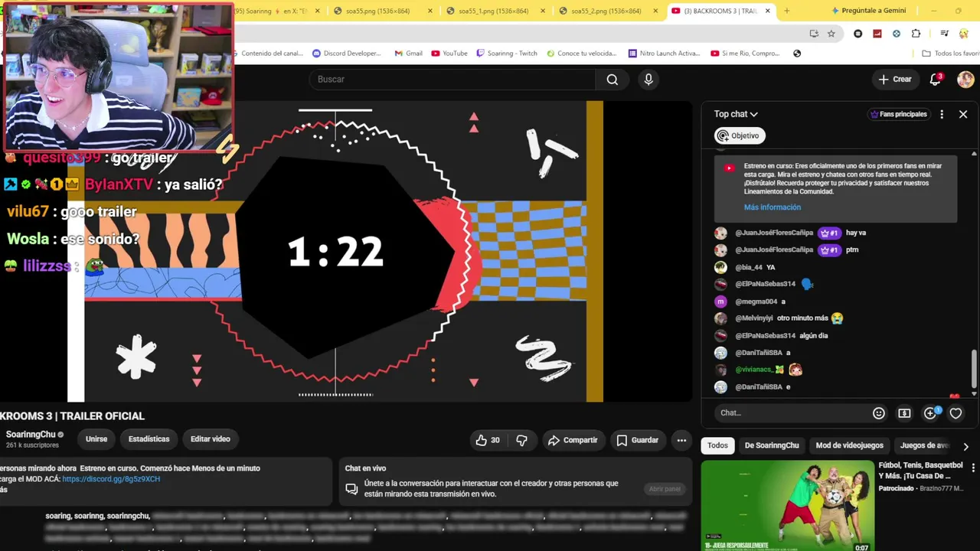Click the Unirse button
The image size is (980, 551).
tap(96, 439)
